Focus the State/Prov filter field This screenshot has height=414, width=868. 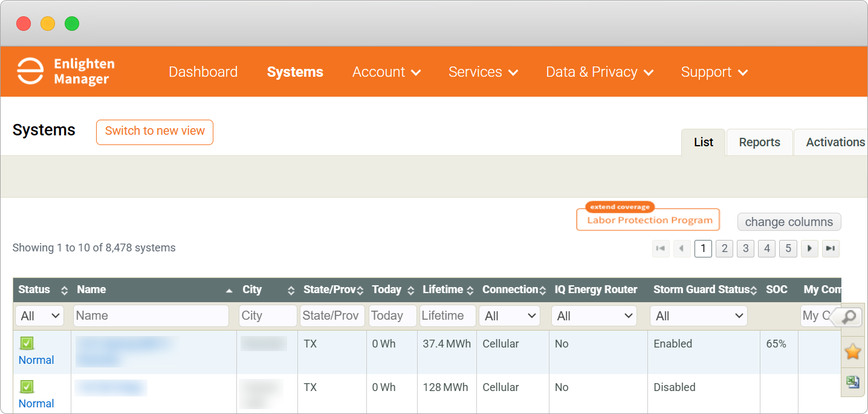tap(332, 315)
